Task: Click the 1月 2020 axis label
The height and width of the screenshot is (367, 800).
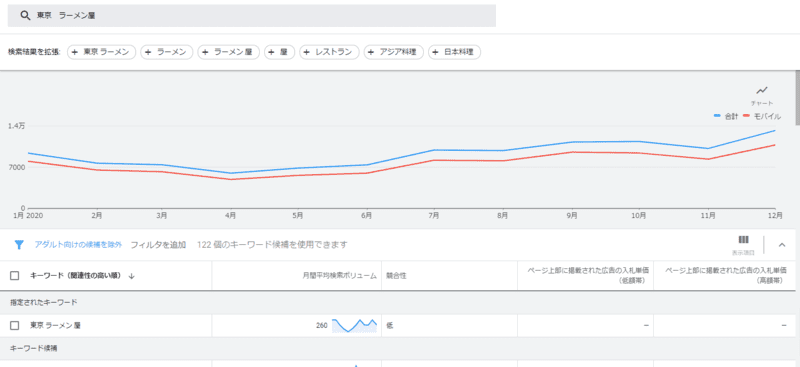Action: [29, 216]
